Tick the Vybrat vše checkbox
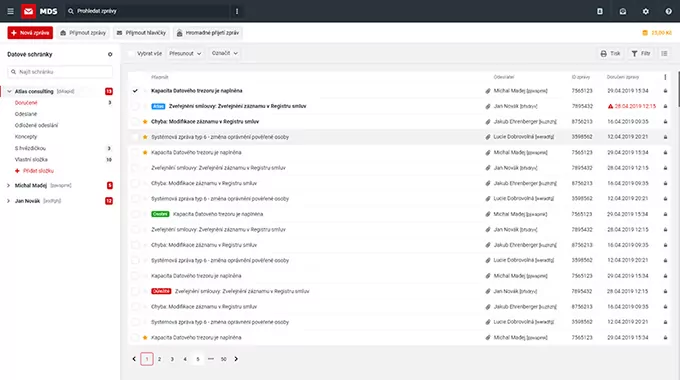Screen dimensions: 680x380 (131, 53)
